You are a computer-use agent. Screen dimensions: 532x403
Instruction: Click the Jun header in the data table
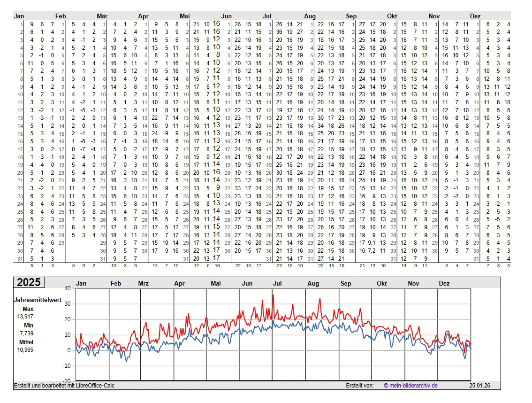[227, 16]
